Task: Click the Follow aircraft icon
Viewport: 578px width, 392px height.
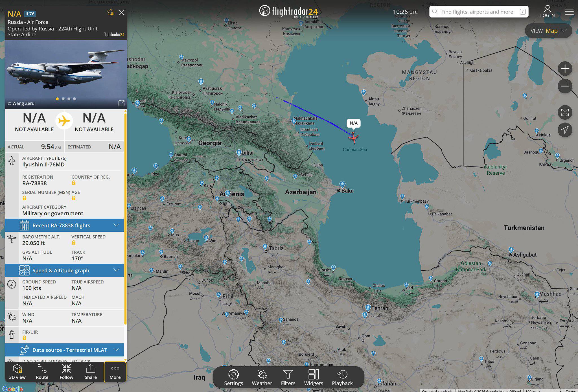Action: coord(66,372)
